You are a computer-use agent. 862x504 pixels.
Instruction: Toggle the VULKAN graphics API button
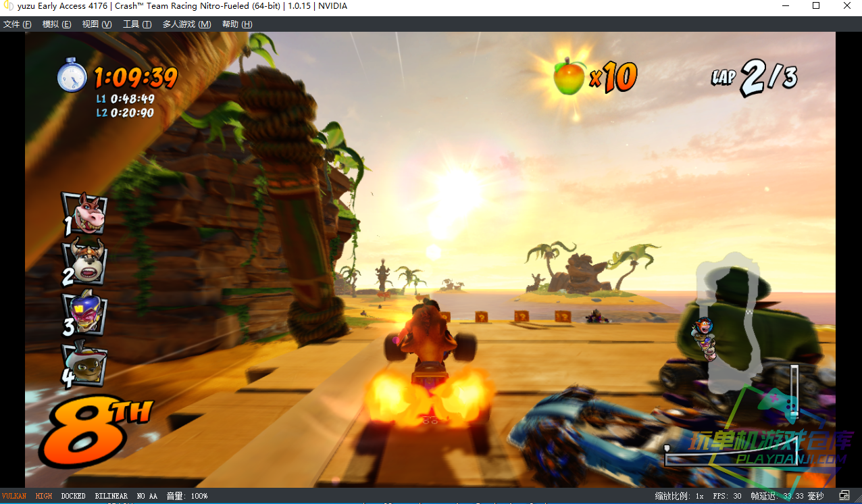14,496
